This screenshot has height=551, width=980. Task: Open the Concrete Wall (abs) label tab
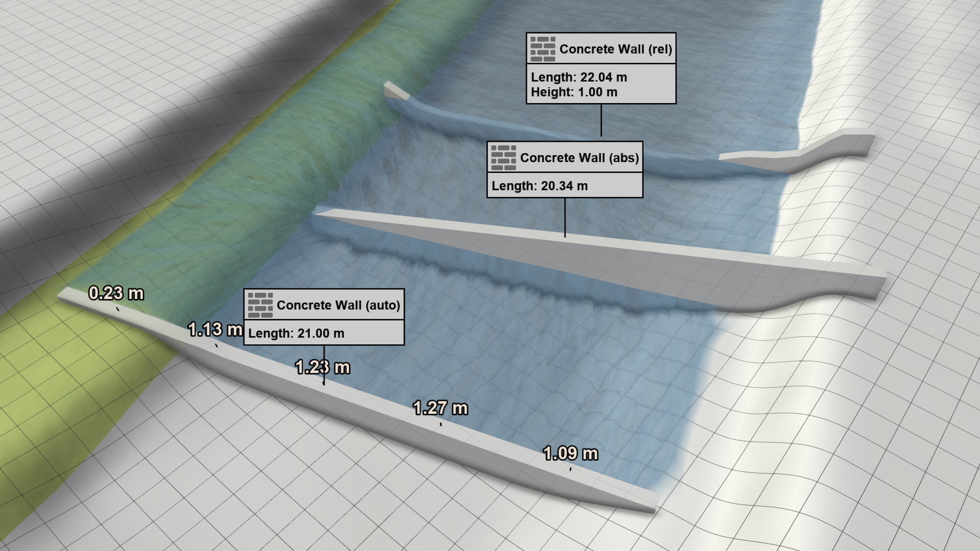point(564,159)
